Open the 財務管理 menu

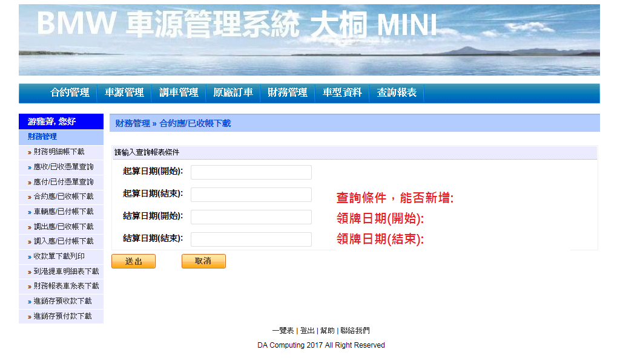click(288, 93)
